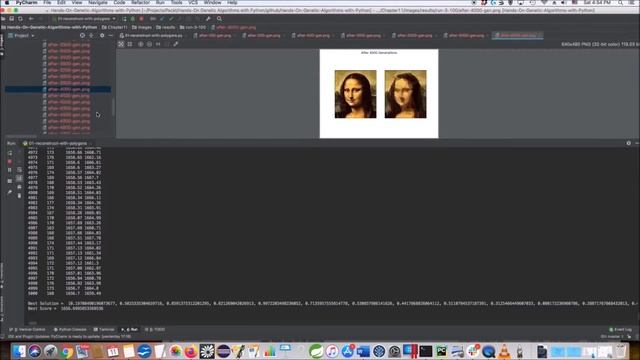Click the pause output icon in Run panel
This screenshot has width=640, height=360.
pyautogui.click(x=10, y=170)
